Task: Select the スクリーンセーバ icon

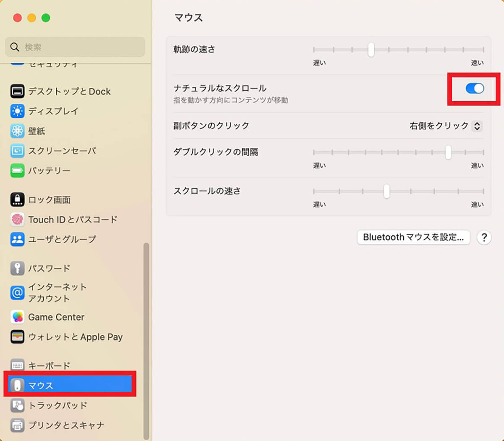Action: [17, 151]
